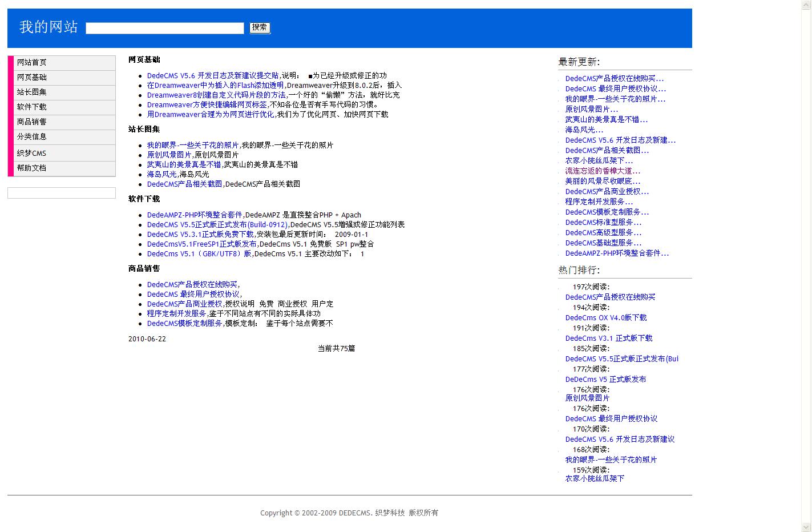The width and height of the screenshot is (812, 532).
Task: Open DedeCMS产品授权在线购买 link under 商品销售
Action: [192, 284]
